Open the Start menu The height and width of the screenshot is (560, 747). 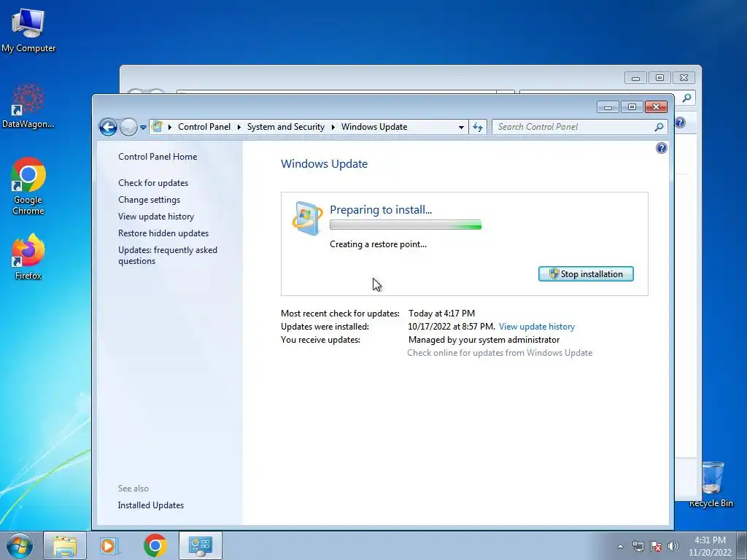point(20,545)
